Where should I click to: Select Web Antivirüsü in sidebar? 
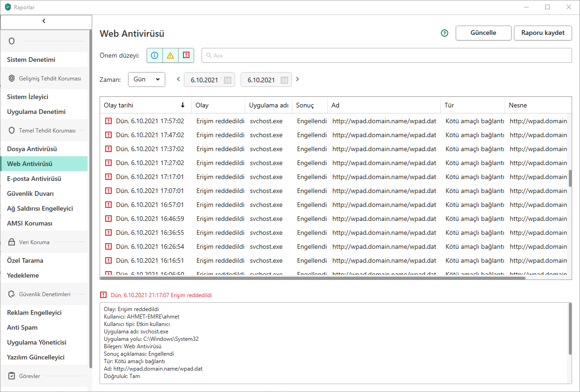[x=44, y=164]
